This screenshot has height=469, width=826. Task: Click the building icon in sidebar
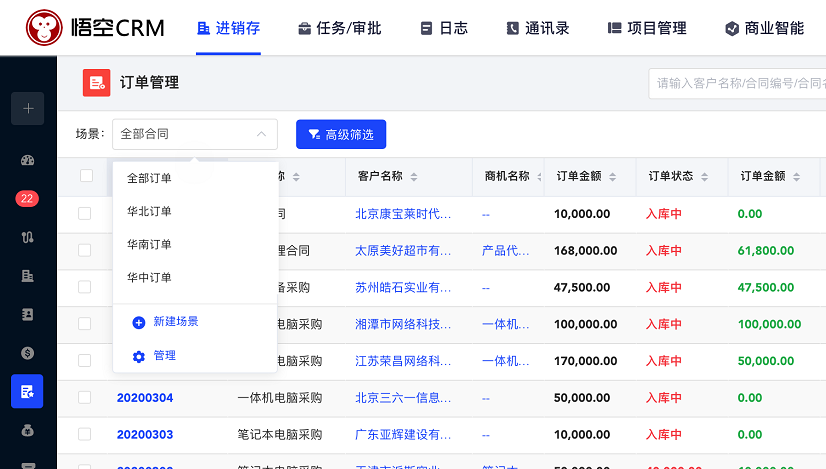click(27, 275)
